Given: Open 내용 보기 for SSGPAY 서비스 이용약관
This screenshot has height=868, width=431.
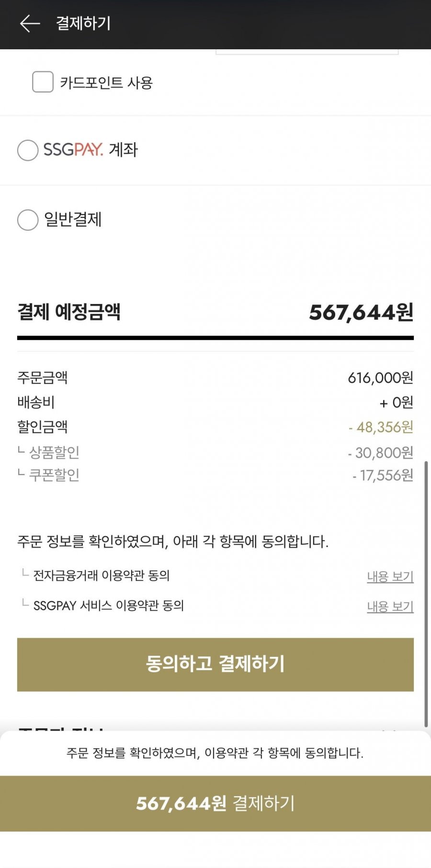Looking at the screenshot, I should (390, 607).
